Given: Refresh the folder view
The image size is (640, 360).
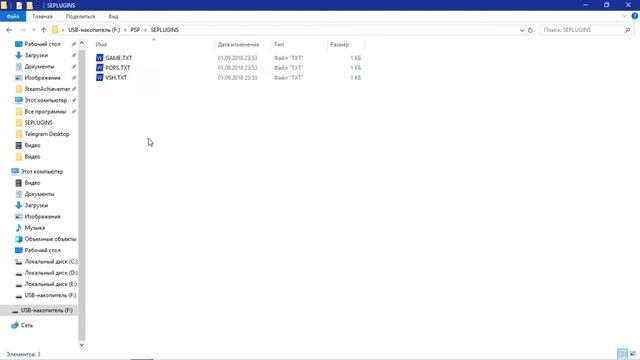Looking at the screenshot, I should pyautogui.click(x=530, y=30).
